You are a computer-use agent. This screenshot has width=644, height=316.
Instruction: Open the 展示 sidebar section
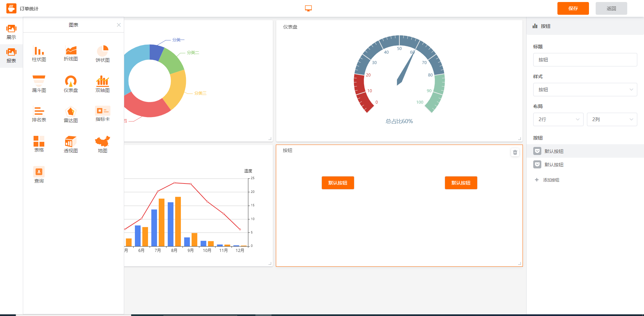(x=11, y=32)
